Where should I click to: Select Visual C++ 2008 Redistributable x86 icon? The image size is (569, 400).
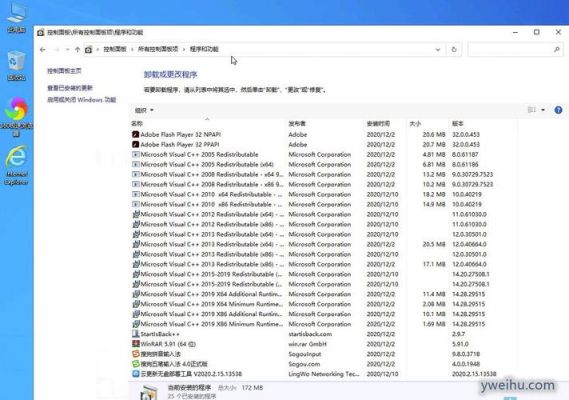pos(136,184)
